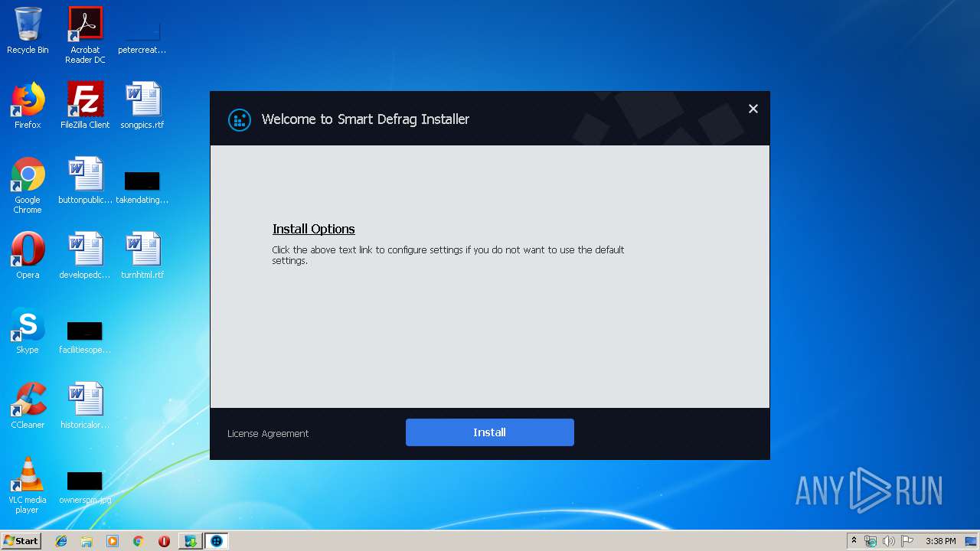Open the Recycle Bin desktop icon

pyautogui.click(x=28, y=31)
